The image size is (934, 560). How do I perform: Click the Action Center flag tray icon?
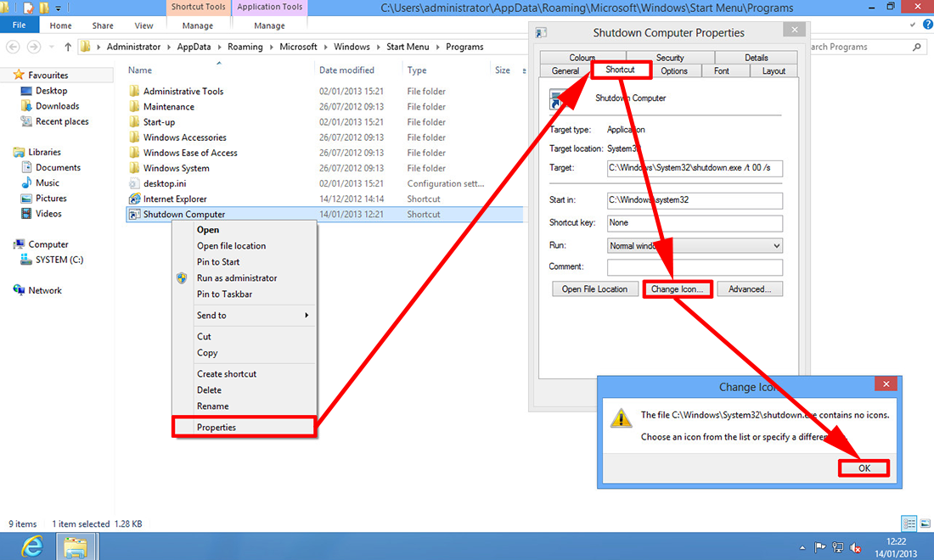[x=819, y=547]
